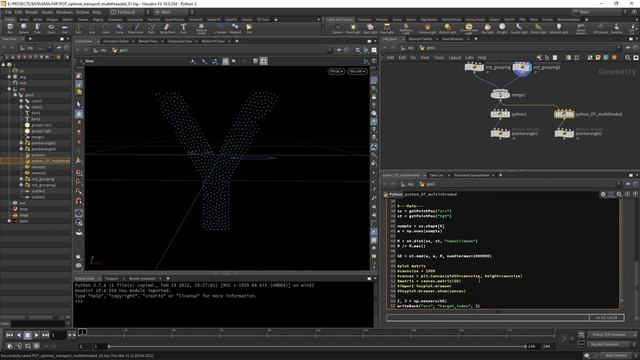Collapse the geo1 tree node

click(x=15, y=95)
